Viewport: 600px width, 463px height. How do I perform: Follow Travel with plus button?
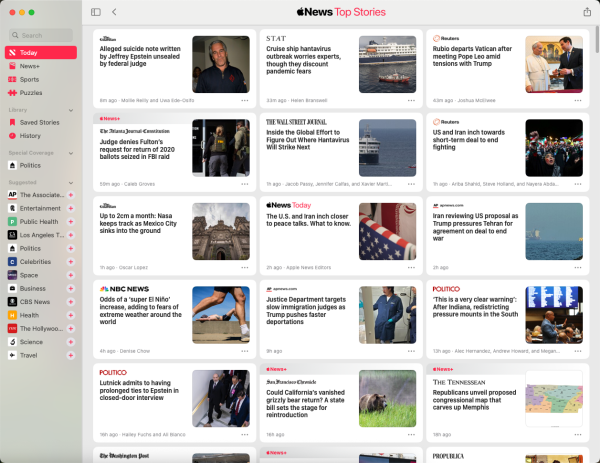pyautogui.click(x=71, y=355)
